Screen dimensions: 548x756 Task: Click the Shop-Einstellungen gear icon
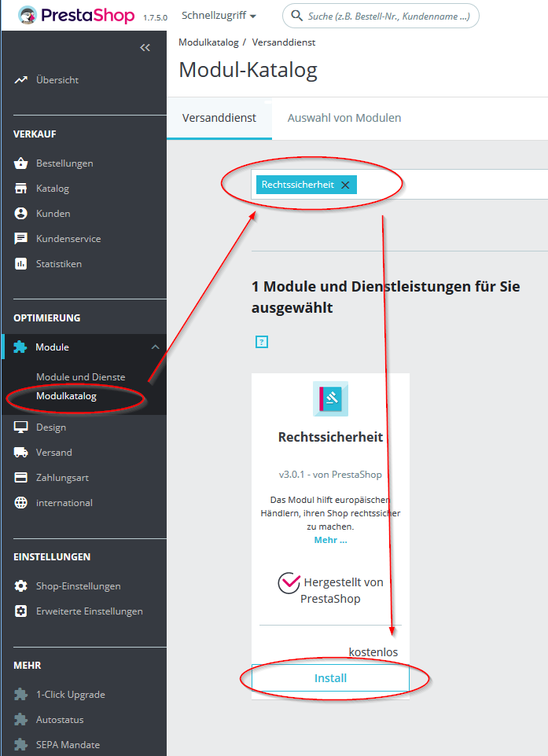click(x=20, y=585)
